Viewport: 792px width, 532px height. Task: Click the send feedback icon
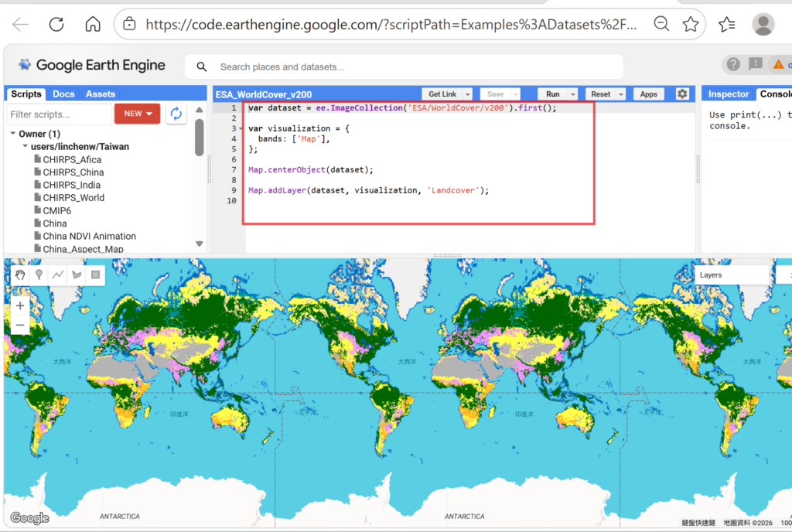tap(756, 65)
